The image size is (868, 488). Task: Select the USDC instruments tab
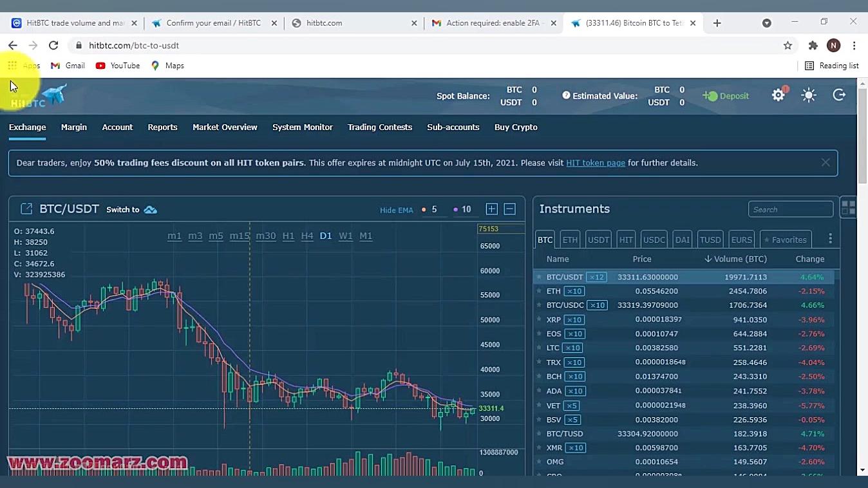coord(654,239)
